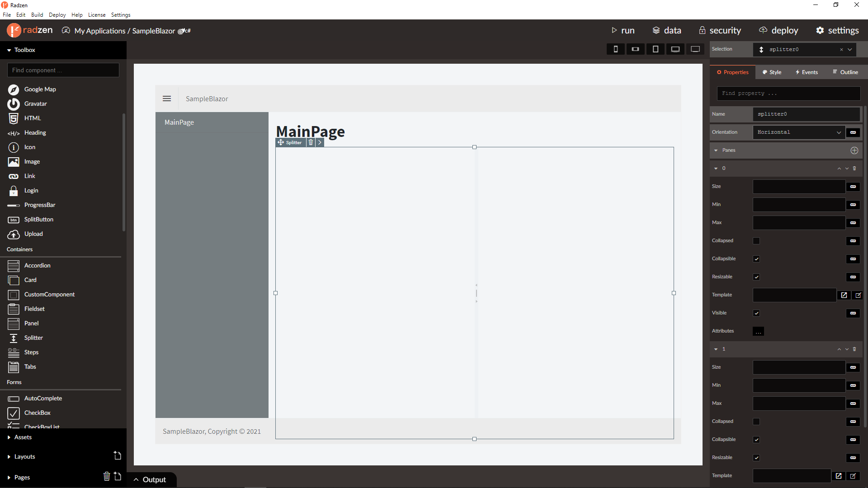Open the data section
Viewport: 868px width, 488px height.
pos(667,31)
